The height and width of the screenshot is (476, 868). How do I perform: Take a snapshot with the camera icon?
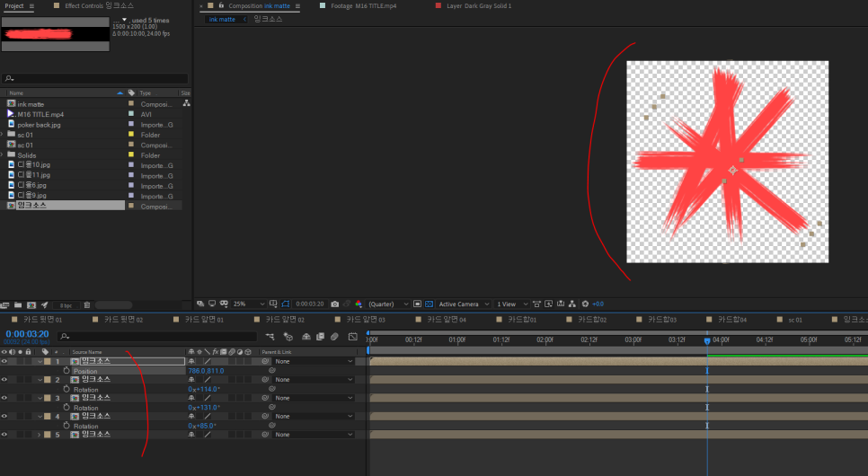[335, 304]
